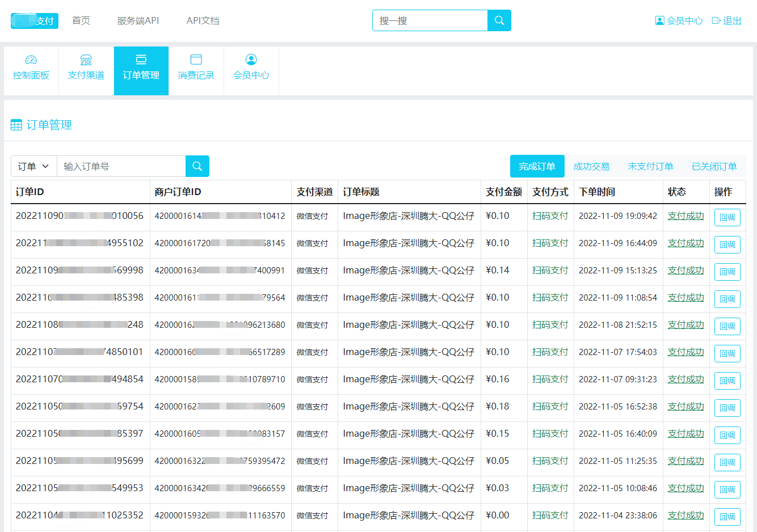Open the 服务端API menu item

pyautogui.click(x=138, y=20)
